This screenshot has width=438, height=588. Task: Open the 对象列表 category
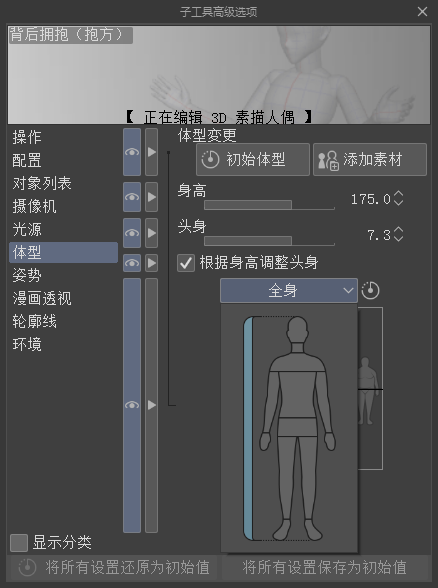tap(63, 183)
